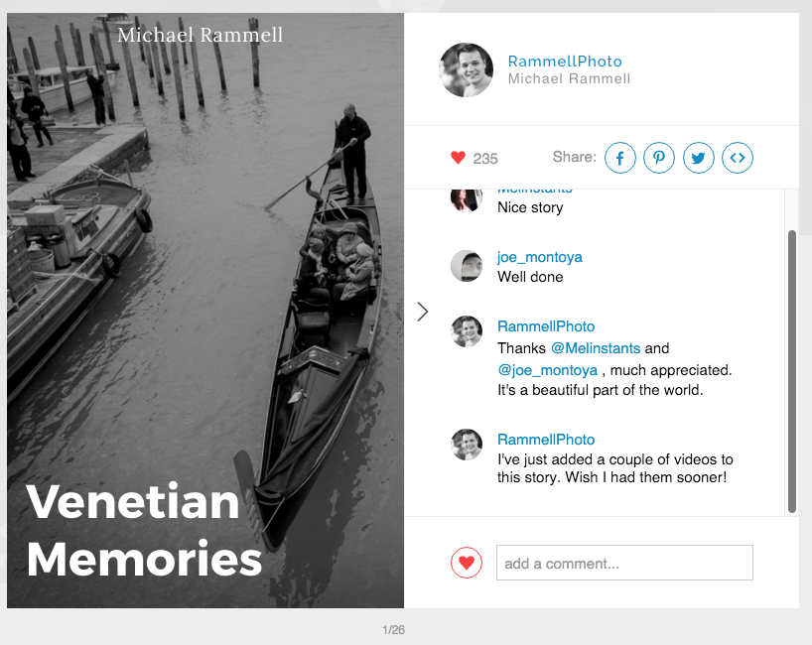The width and height of the screenshot is (812, 645).
Task: Open RammellPhoto profile picture in header
Action: point(466,69)
